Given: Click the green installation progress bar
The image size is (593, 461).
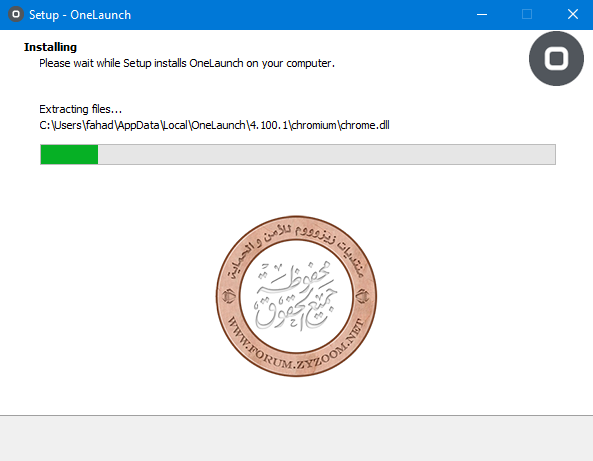Looking at the screenshot, I should click(x=298, y=154).
